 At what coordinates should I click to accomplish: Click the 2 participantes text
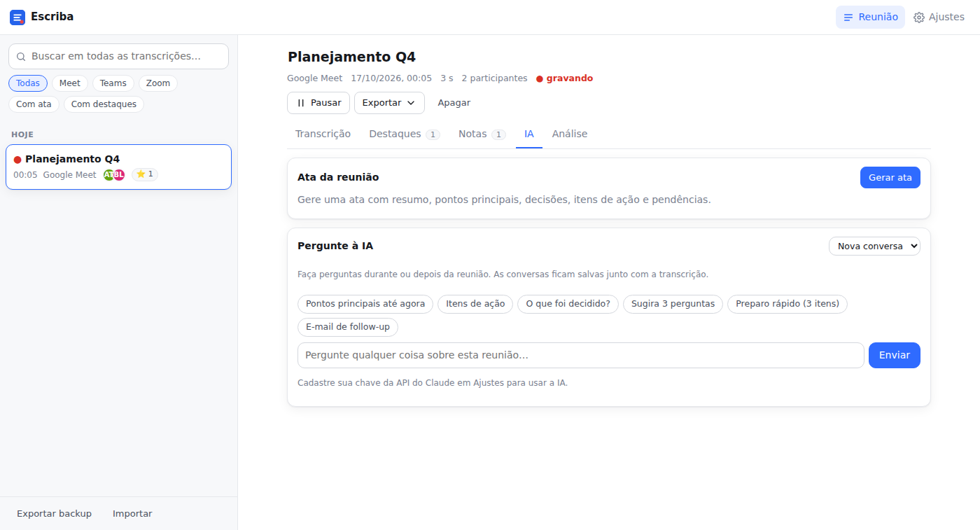494,78
